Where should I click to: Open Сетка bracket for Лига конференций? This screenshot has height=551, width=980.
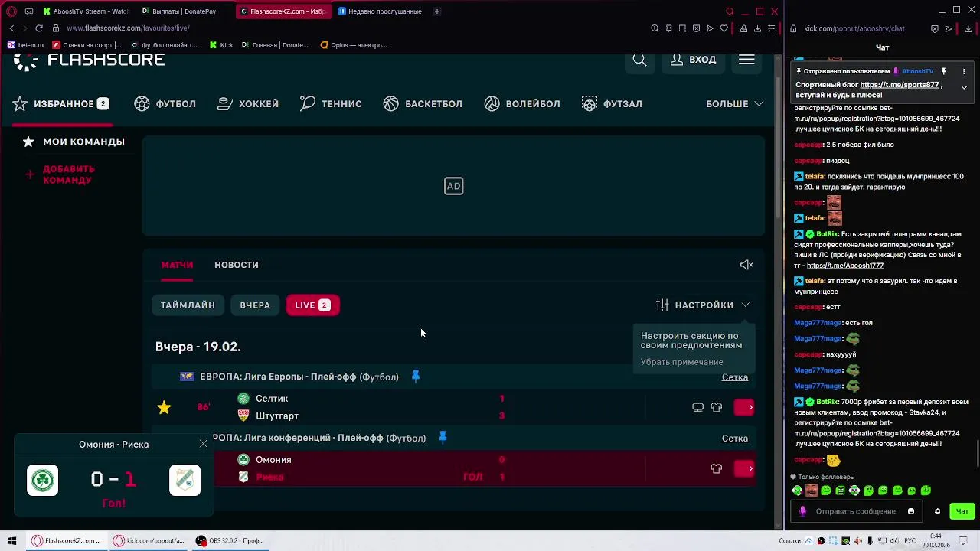[735, 438]
